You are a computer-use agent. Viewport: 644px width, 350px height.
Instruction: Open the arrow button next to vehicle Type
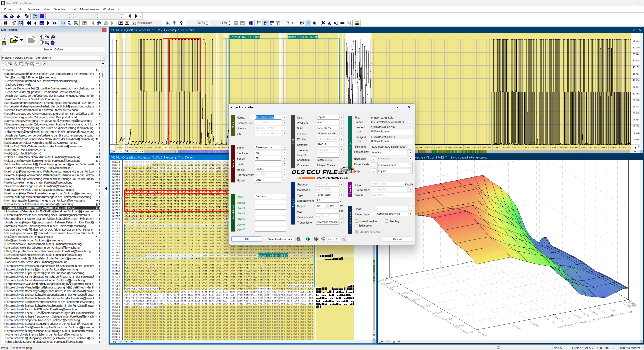point(284,147)
